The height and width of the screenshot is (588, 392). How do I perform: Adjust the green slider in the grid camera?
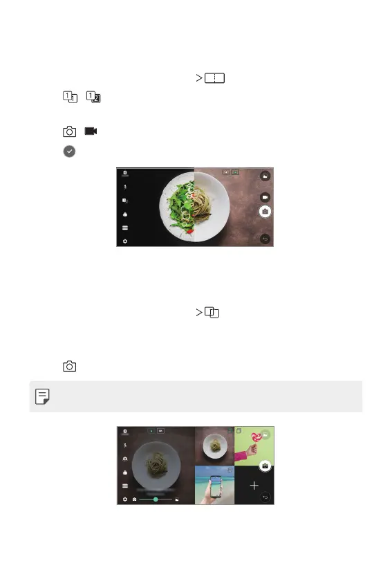point(156,499)
